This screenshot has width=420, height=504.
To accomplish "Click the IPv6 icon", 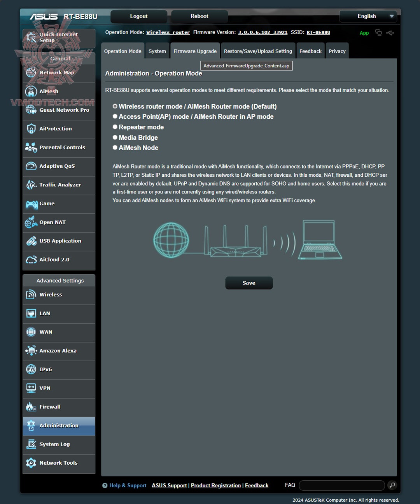I will click(31, 369).
